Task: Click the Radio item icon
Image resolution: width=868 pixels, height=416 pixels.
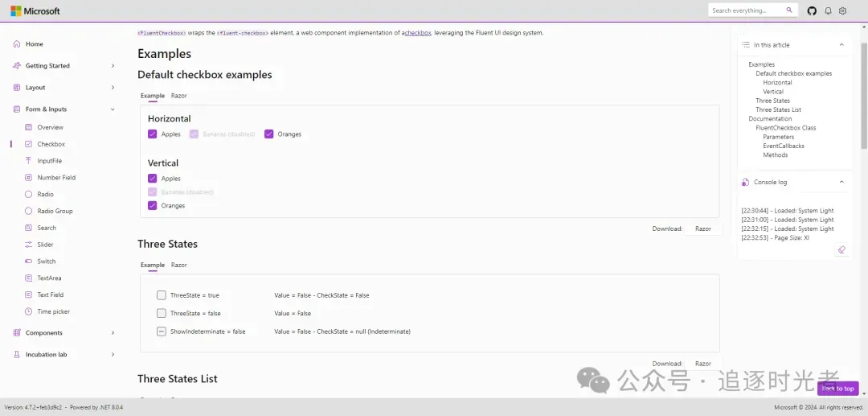Action: coord(28,195)
